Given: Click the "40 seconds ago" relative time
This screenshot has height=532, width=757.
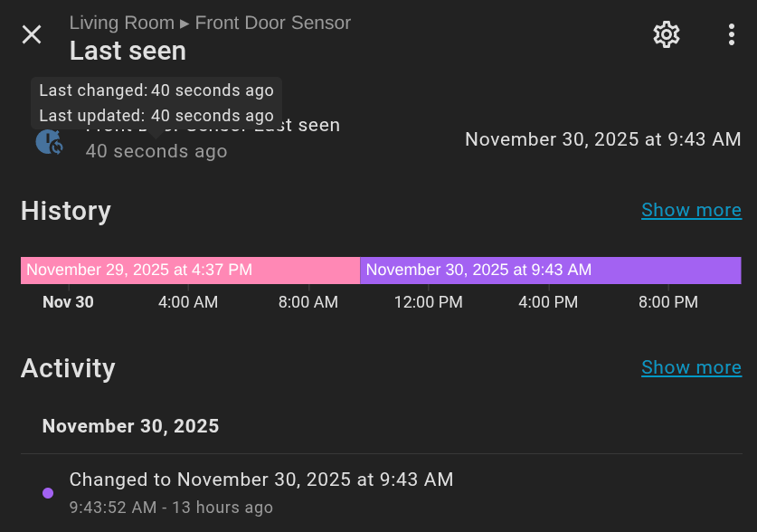Looking at the screenshot, I should tap(156, 152).
